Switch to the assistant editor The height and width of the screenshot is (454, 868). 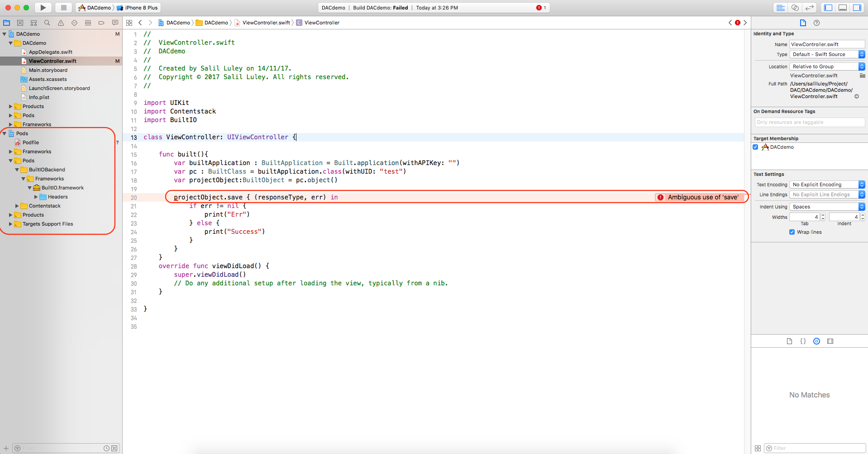point(795,8)
